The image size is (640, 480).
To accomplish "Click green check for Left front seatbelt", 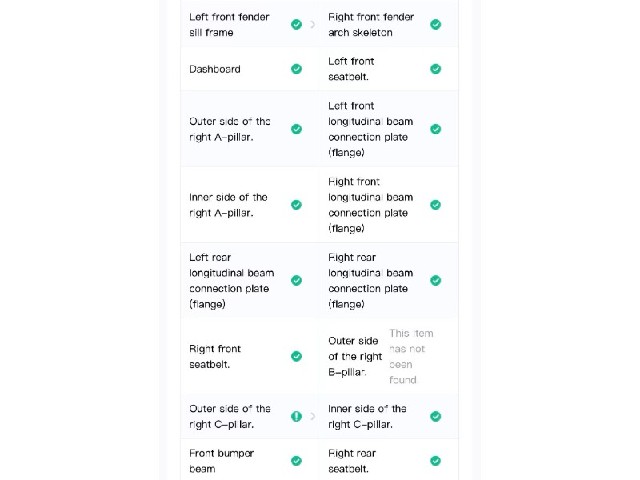I will [436, 69].
